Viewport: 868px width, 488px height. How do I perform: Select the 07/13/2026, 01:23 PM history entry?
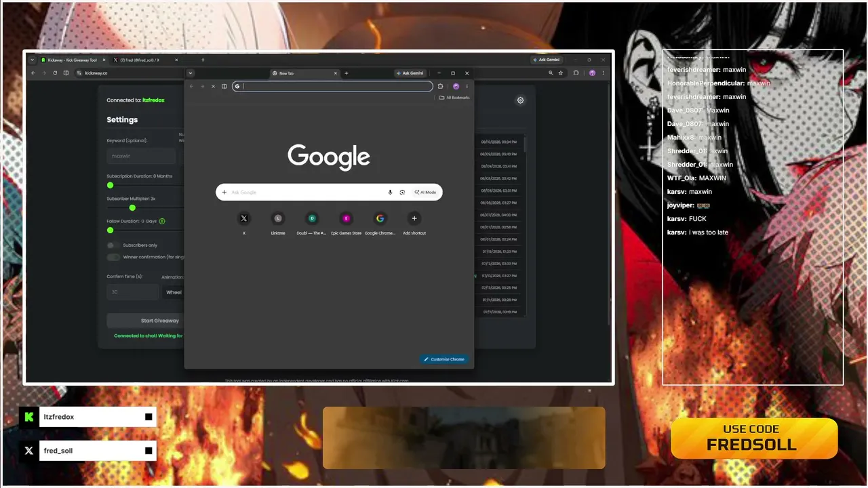pos(498,251)
